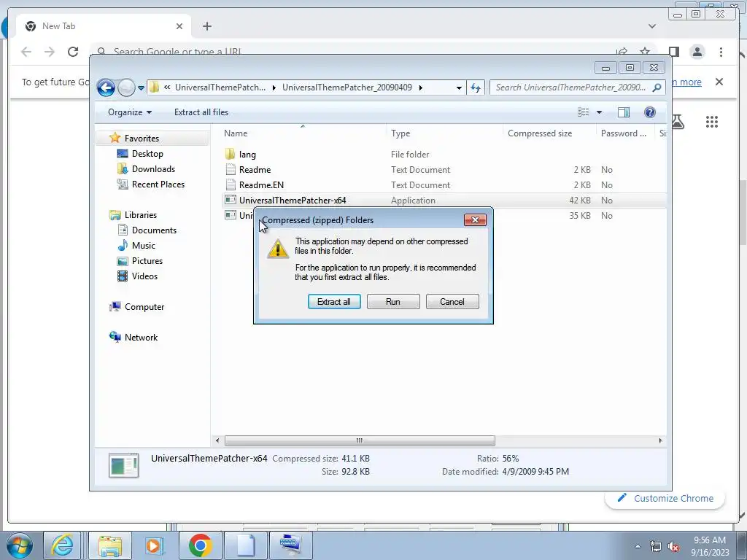Select the New Tab tab in Chrome
This screenshot has height=560, width=747.
[x=102, y=26]
